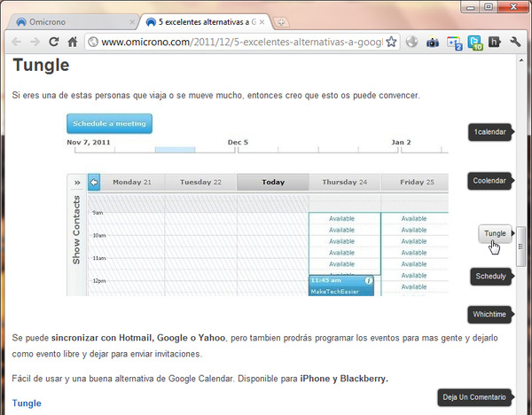
Task: Click the browser Back arrow
Action: (16, 42)
